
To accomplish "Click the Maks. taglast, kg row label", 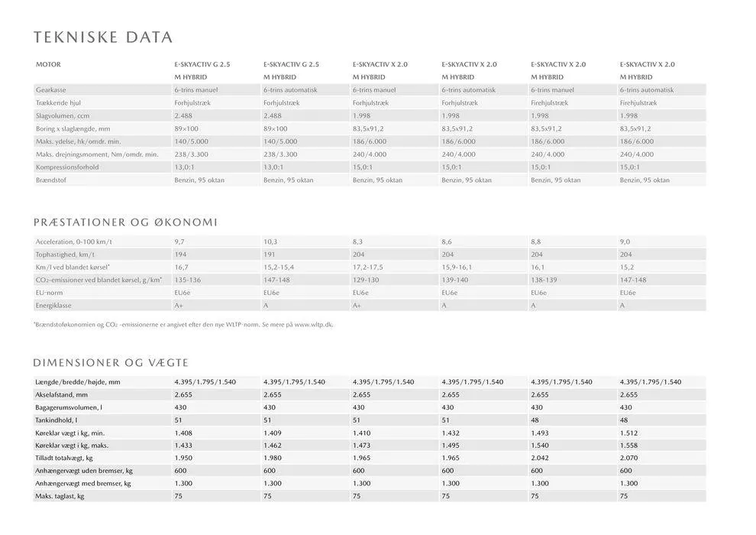I will pos(60,496).
